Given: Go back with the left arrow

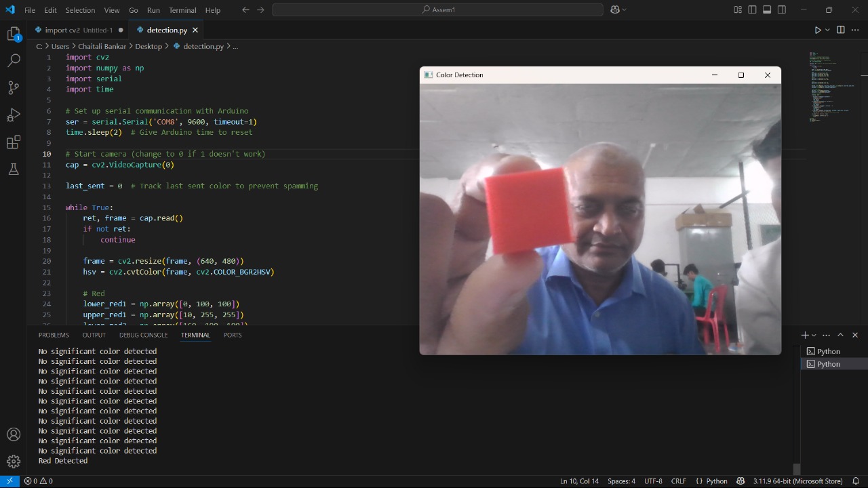Looking at the screenshot, I should click(245, 10).
